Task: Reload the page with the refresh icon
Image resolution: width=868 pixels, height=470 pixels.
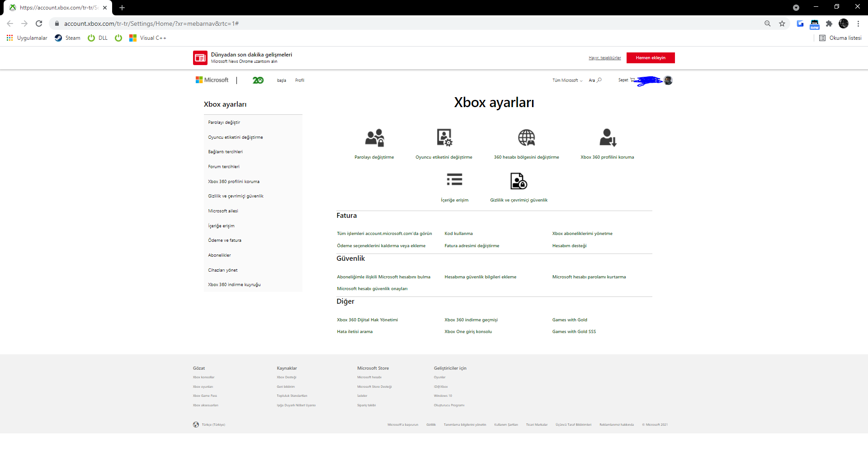Action: click(x=39, y=23)
